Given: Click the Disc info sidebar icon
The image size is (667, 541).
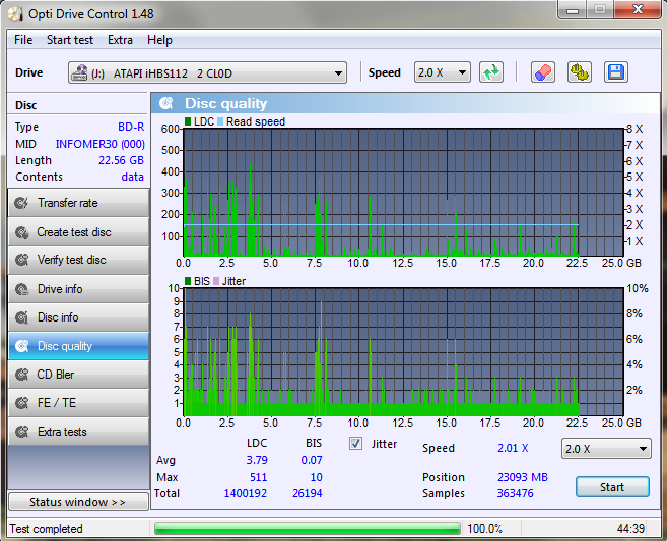Looking at the screenshot, I should [21, 318].
